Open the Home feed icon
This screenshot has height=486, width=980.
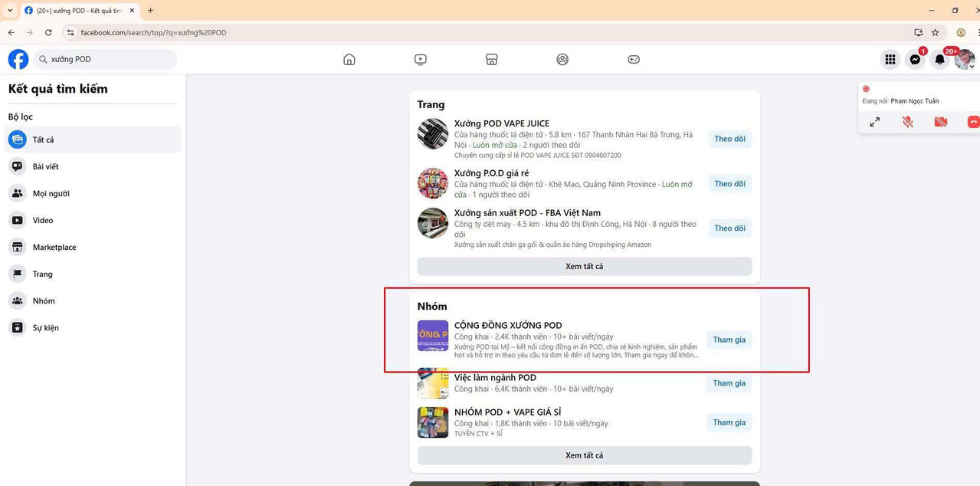349,59
